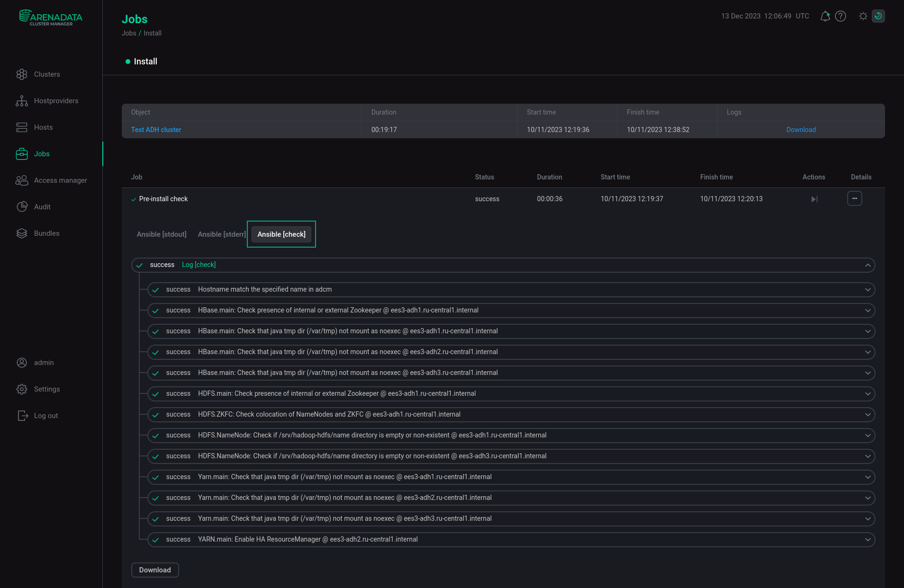Viewport: 904px width, 588px height.
Task: Open the Audit section
Action: 42,206
